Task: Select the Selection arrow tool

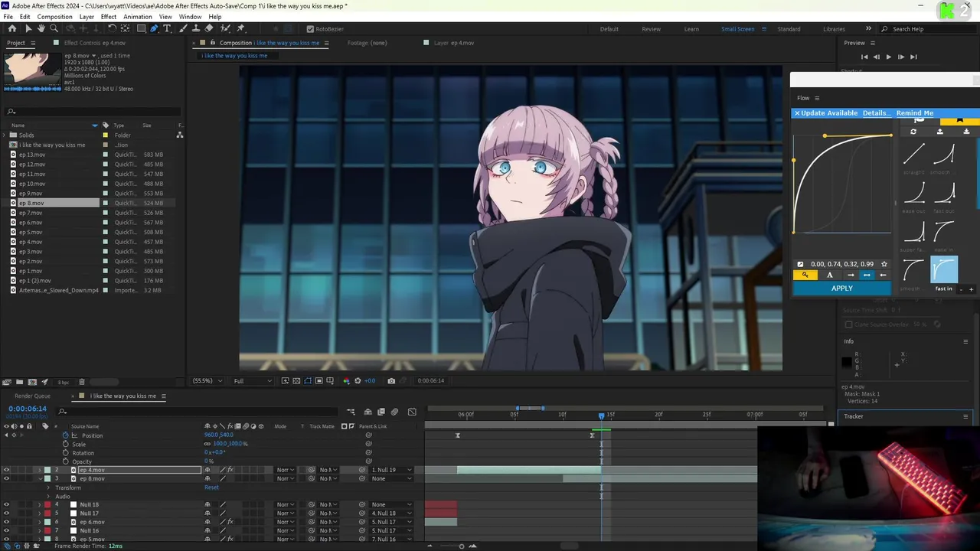Action: click(x=28, y=28)
